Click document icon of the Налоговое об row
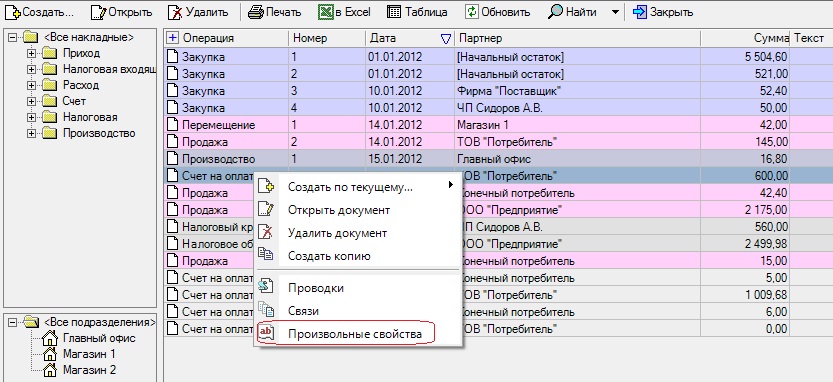The height and width of the screenshot is (382, 833). (172, 244)
